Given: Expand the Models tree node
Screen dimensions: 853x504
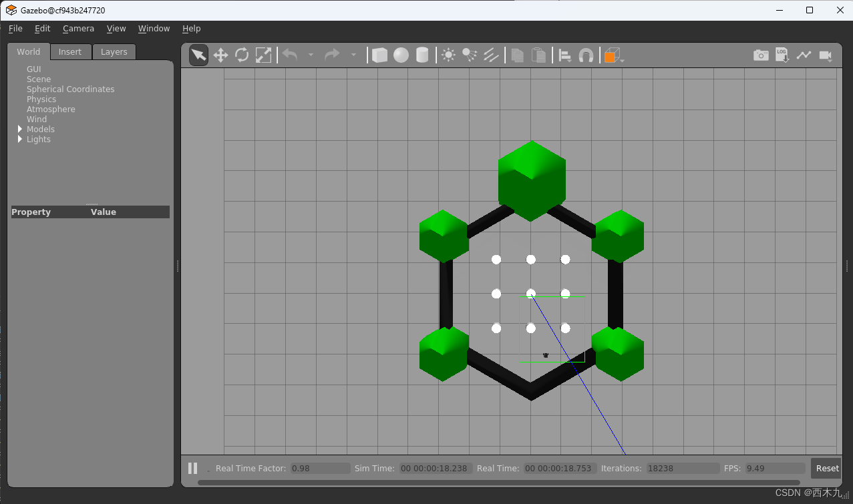Looking at the screenshot, I should coord(20,129).
